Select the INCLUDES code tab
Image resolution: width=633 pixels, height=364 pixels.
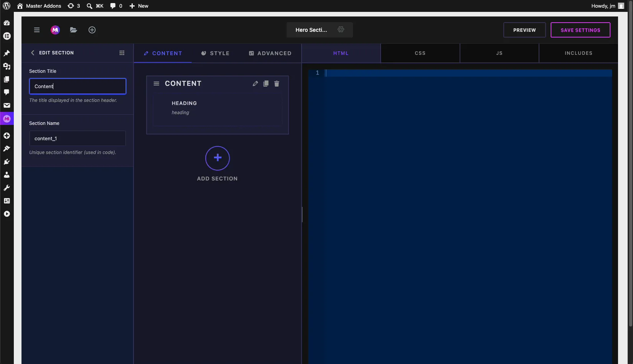pyautogui.click(x=579, y=53)
